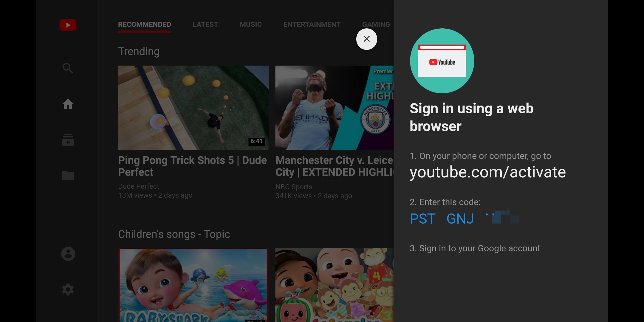Open the Library panel icon
This screenshot has height=322, width=644.
click(x=68, y=175)
